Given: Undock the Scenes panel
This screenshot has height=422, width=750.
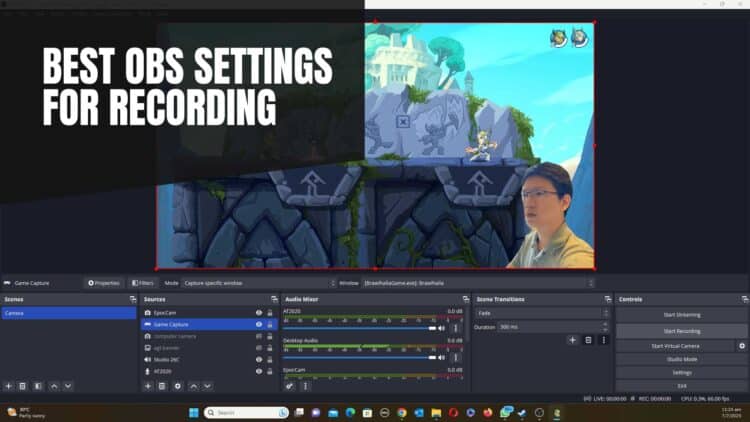Looking at the screenshot, I should pos(133,300).
